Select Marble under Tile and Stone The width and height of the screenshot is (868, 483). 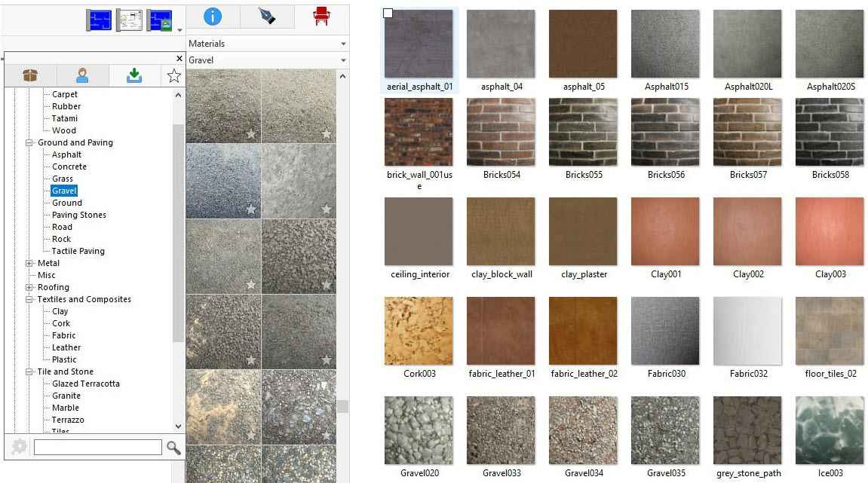(66, 408)
